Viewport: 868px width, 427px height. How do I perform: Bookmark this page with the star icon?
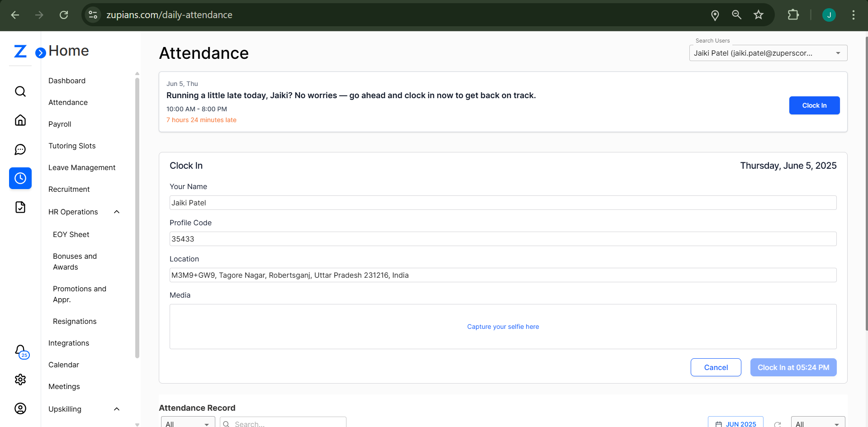pyautogui.click(x=759, y=14)
